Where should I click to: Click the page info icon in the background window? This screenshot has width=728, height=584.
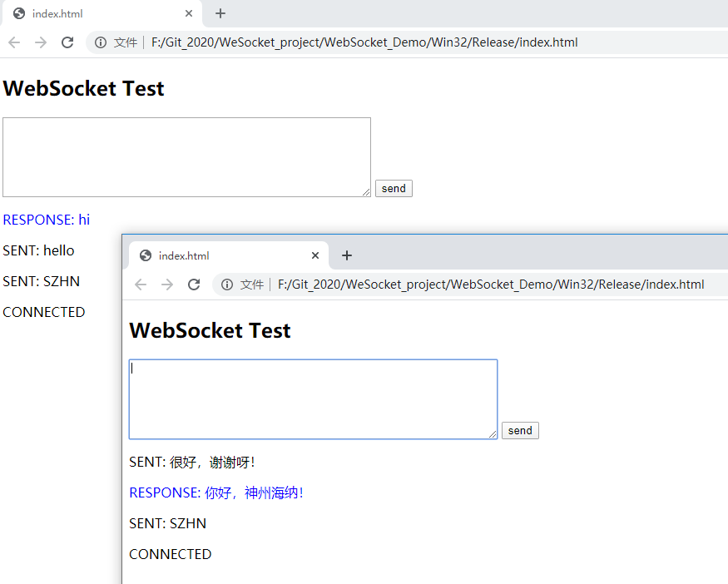click(x=100, y=42)
